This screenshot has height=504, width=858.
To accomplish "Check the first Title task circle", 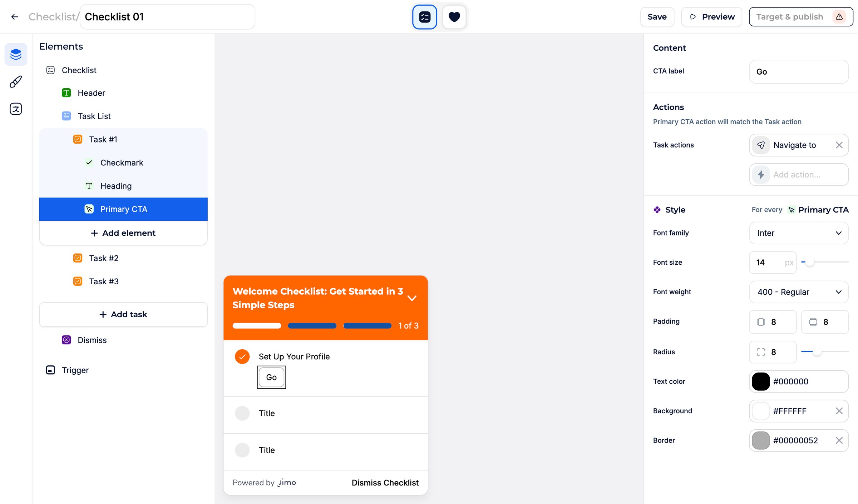I will [x=242, y=413].
